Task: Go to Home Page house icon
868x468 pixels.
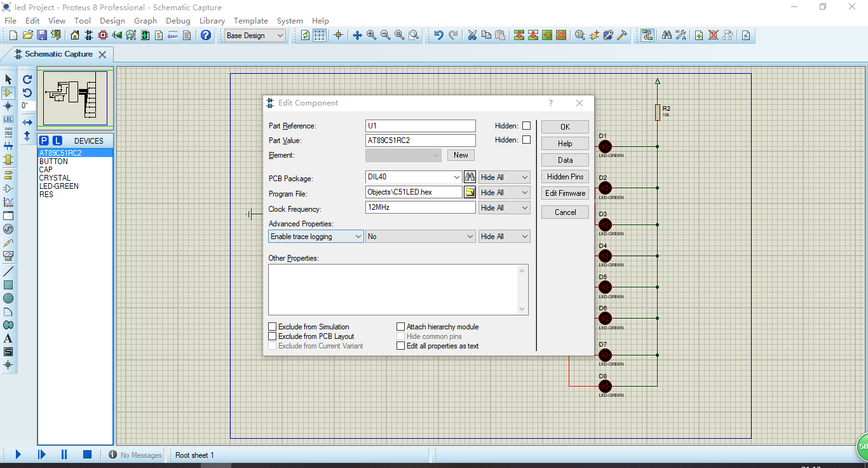Action: click(75, 35)
